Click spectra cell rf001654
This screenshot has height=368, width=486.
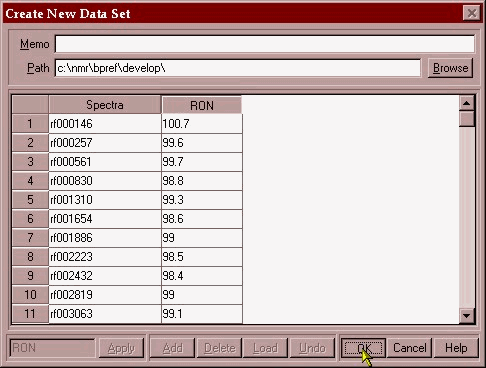105,219
